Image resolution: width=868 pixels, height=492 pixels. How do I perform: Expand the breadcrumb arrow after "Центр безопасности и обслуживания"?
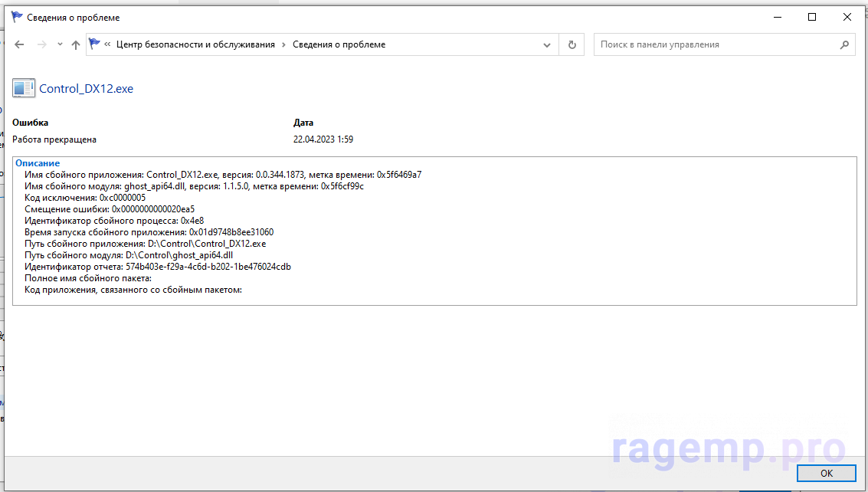point(284,44)
